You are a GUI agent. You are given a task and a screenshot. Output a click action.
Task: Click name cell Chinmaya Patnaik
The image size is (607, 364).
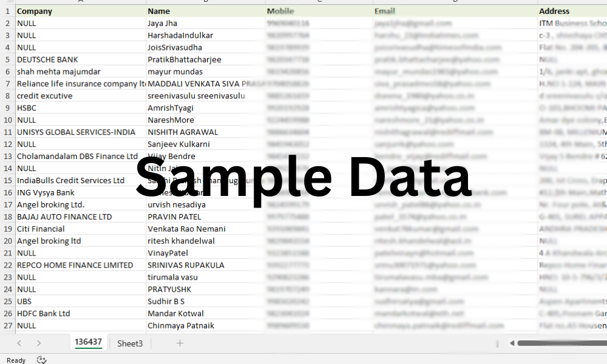[206, 326]
